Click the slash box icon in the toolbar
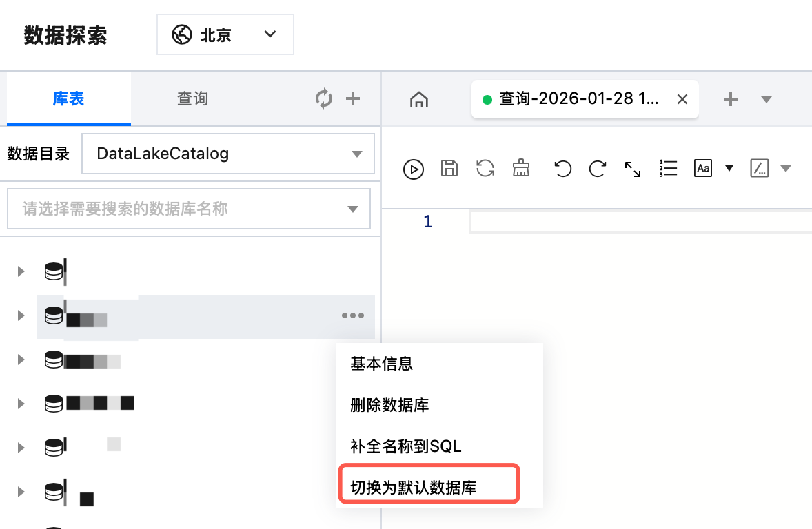Image resolution: width=812 pixels, height=529 pixels. pyautogui.click(x=760, y=168)
